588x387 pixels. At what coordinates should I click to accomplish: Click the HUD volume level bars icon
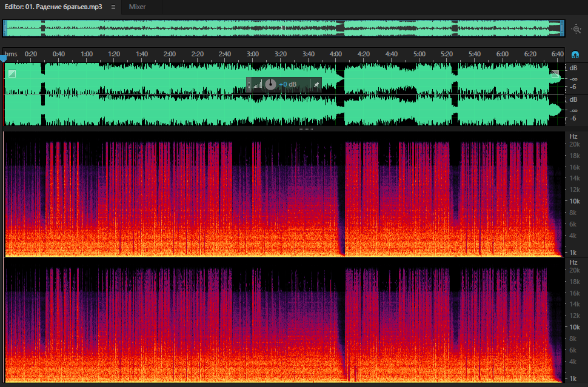(x=257, y=85)
